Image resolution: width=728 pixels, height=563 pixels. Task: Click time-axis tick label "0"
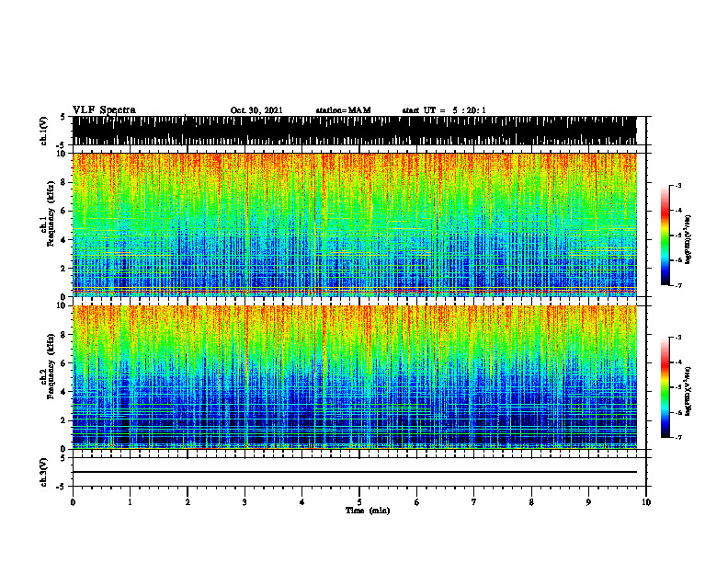point(73,502)
